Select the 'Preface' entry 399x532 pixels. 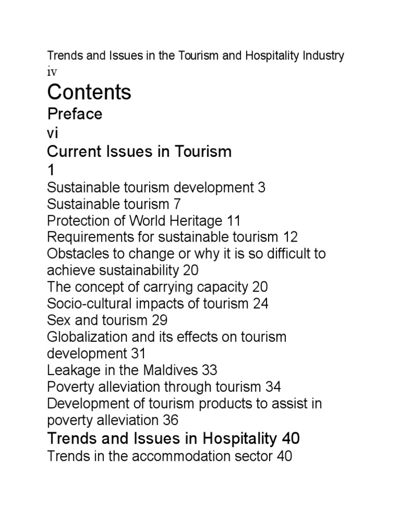click(x=74, y=114)
